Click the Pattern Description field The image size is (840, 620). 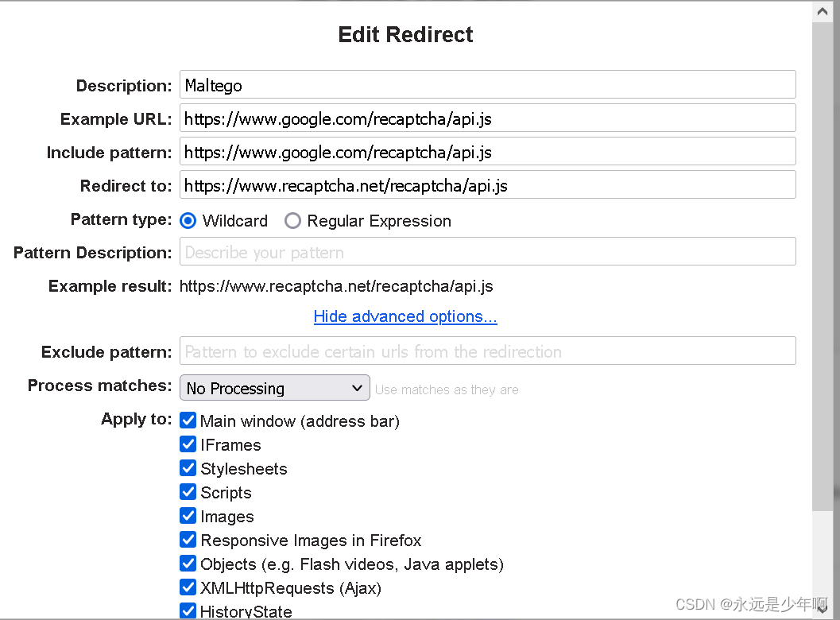coord(487,251)
